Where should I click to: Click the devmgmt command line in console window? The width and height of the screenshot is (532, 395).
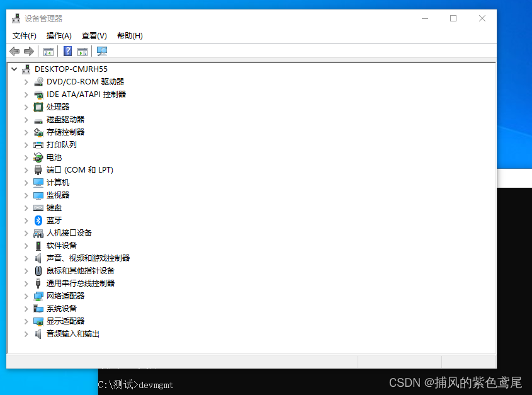coord(136,385)
